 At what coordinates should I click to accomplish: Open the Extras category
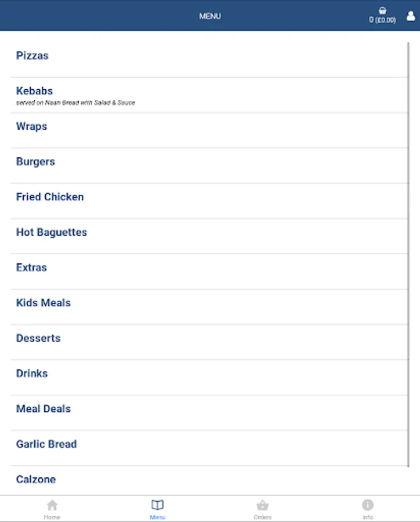click(x=209, y=271)
